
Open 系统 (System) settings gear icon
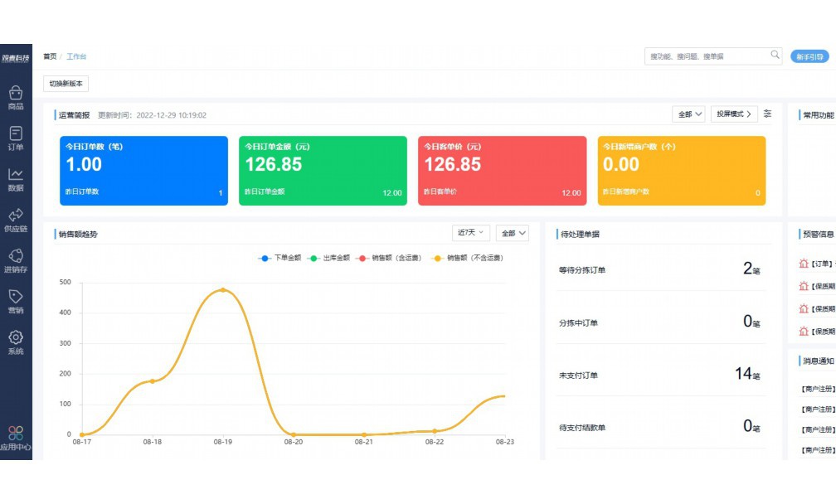(x=16, y=342)
